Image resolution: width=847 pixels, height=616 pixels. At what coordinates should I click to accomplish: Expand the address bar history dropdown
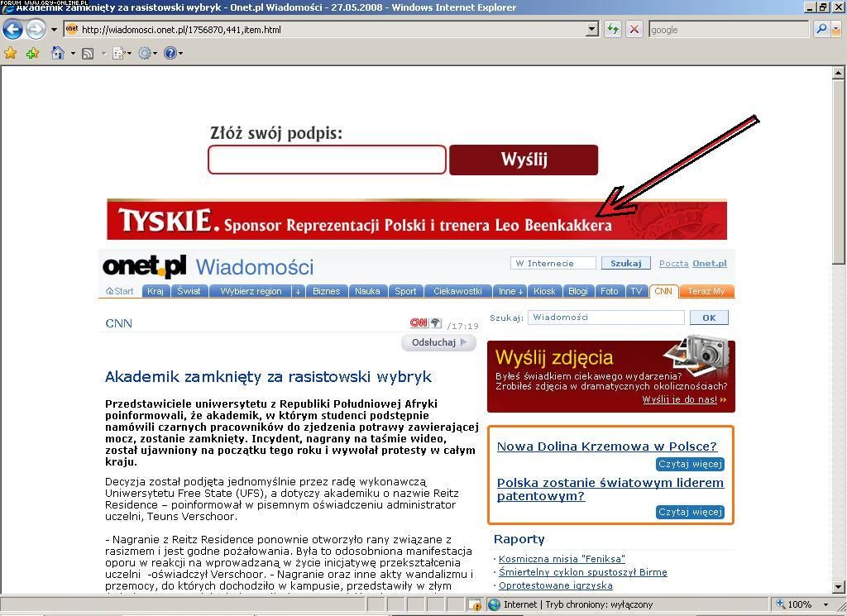pyautogui.click(x=592, y=30)
